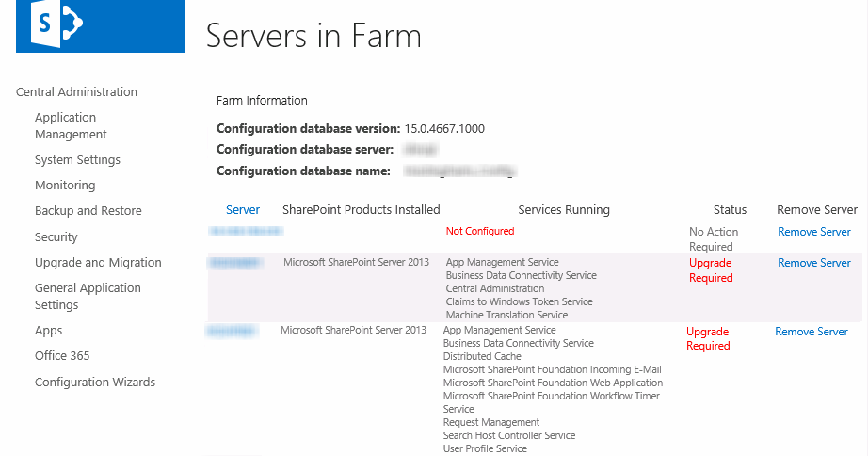Click Request Management service entry
Viewport: 868px width, 456px height.
pos(491,422)
